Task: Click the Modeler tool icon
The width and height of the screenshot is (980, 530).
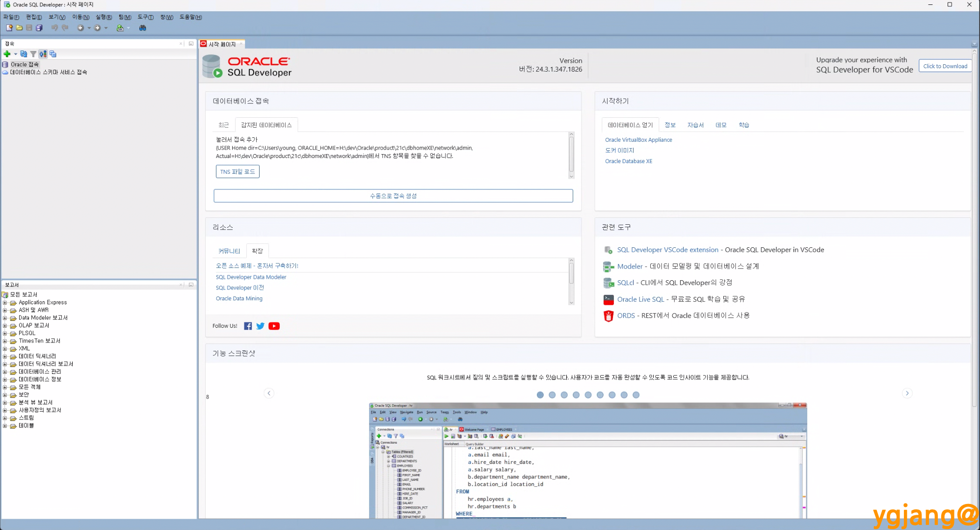Action: [609, 266]
